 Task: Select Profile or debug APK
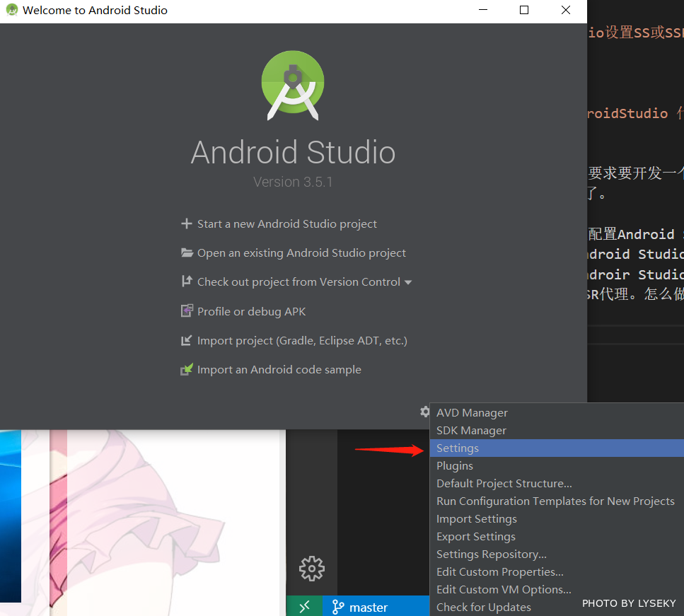[252, 311]
